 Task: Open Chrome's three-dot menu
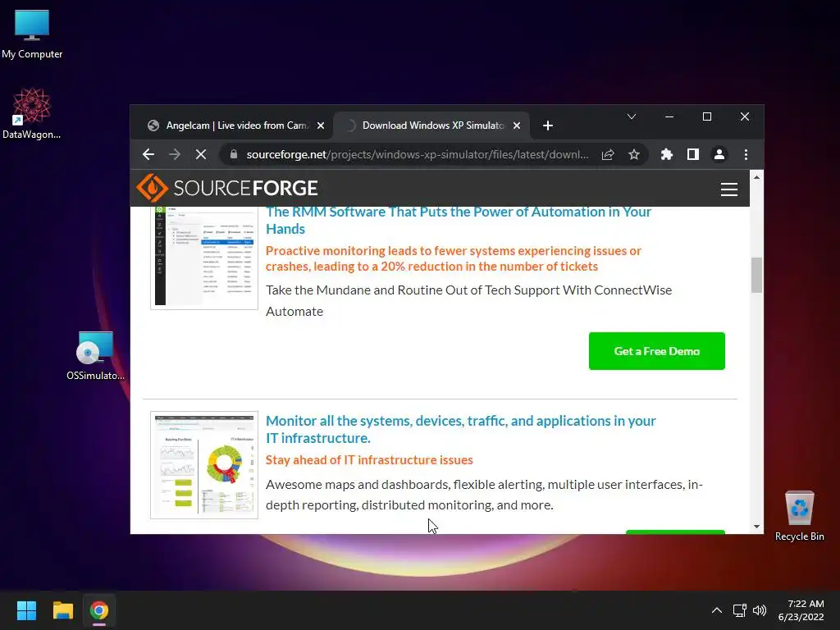coord(746,155)
